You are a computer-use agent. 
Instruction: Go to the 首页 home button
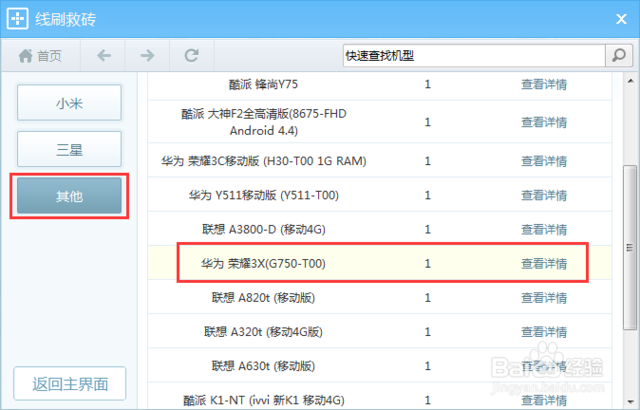click(40, 55)
